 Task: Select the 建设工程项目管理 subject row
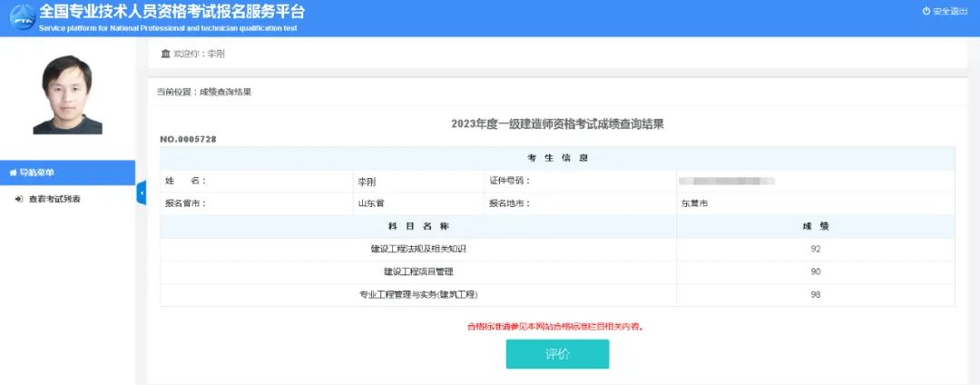[418, 271]
